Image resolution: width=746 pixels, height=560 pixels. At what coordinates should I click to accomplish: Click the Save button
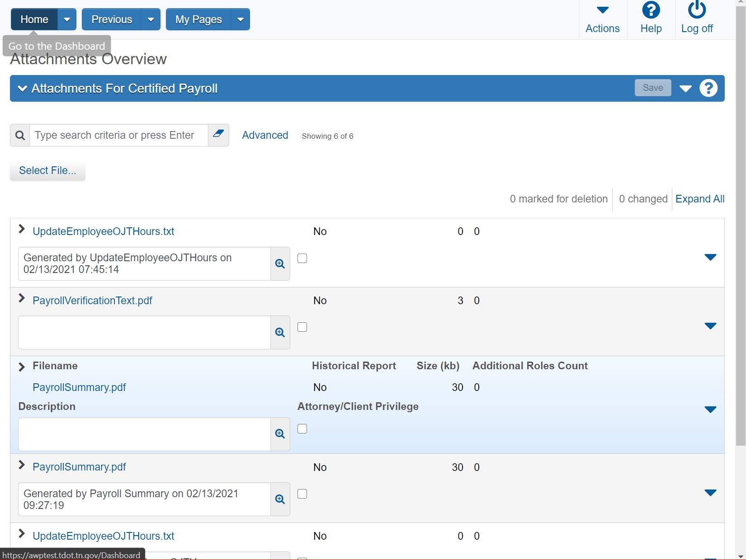pos(653,88)
